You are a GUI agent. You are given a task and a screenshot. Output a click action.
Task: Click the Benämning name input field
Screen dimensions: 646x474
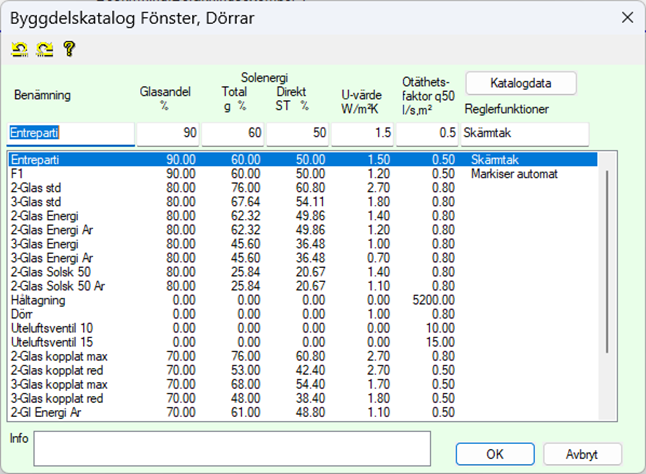tap(70, 133)
